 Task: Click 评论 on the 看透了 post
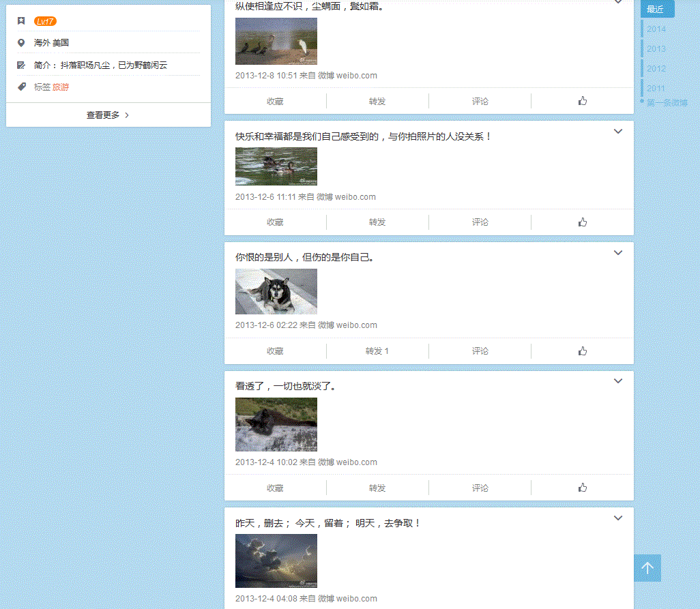[x=480, y=488]
